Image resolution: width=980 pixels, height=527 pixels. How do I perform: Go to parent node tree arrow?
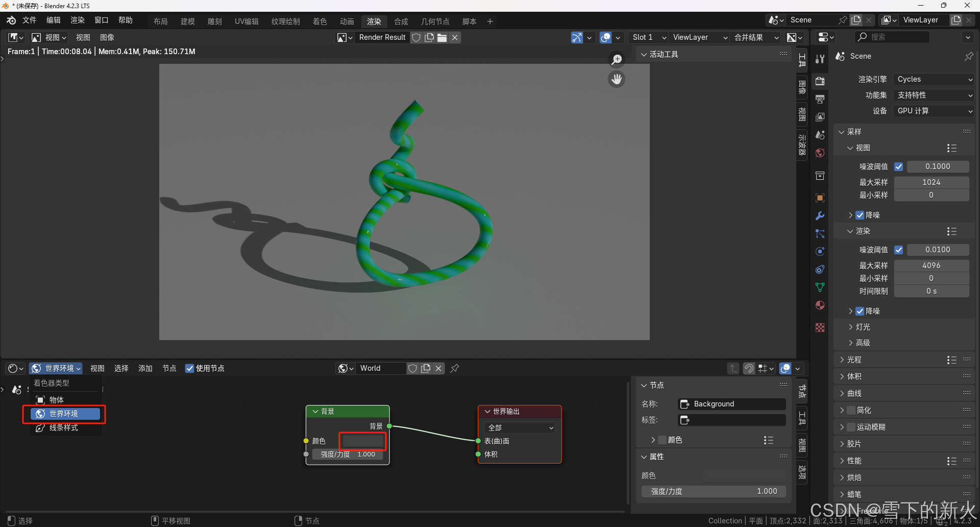click(733, 368)
